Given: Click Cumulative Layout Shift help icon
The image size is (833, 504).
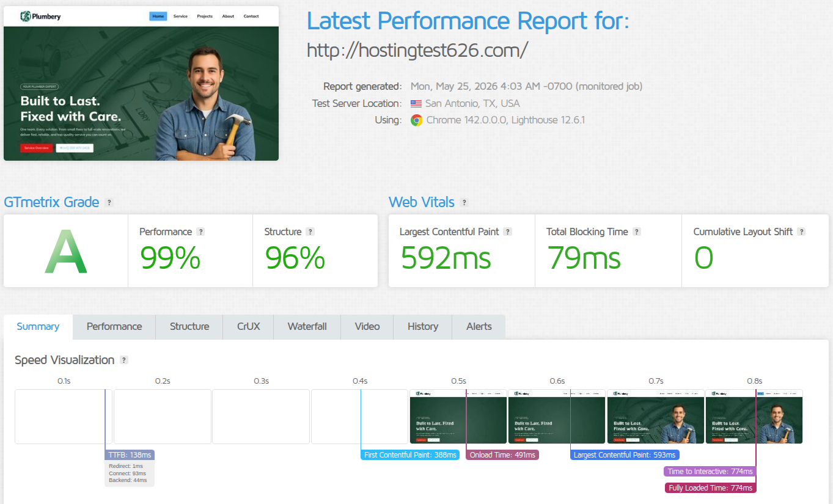Looking at the screenshot, I should point(801,232).
